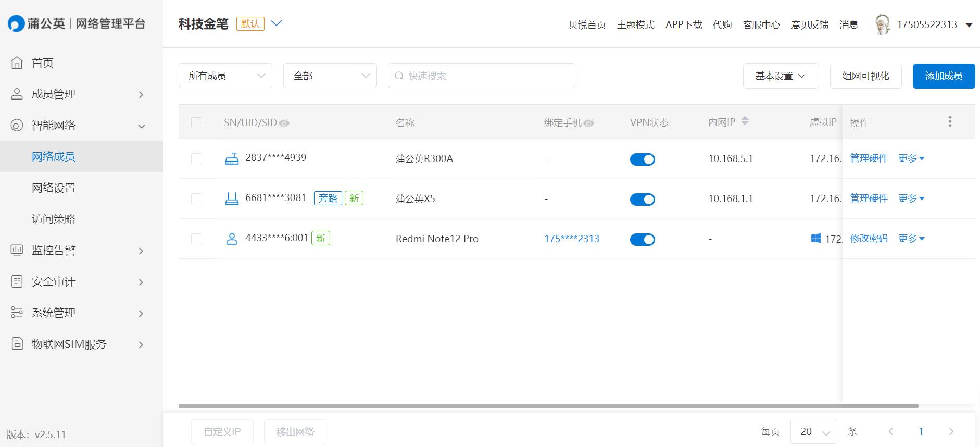Go to previous page arrow
The height and width of the screenshot is (447, 980).
point(891,431)
